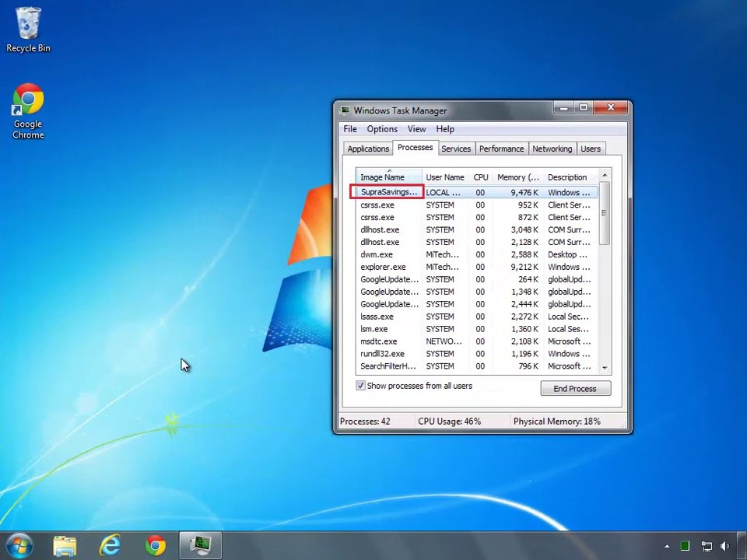The height and width of the screenshot is (560, 747).
Task: Select the csrss.exe row using 952 K
Action: click(477, 205)
